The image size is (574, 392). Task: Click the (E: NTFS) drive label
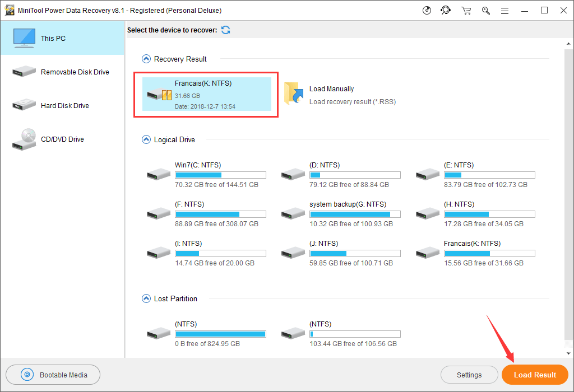[x=459, y=165]
